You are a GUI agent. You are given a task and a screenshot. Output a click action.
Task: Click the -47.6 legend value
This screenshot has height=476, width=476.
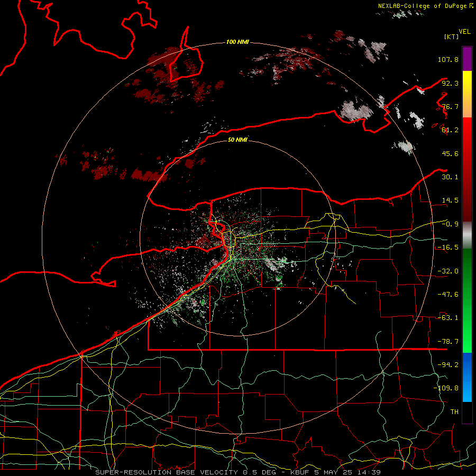click(x=448, y=295)
